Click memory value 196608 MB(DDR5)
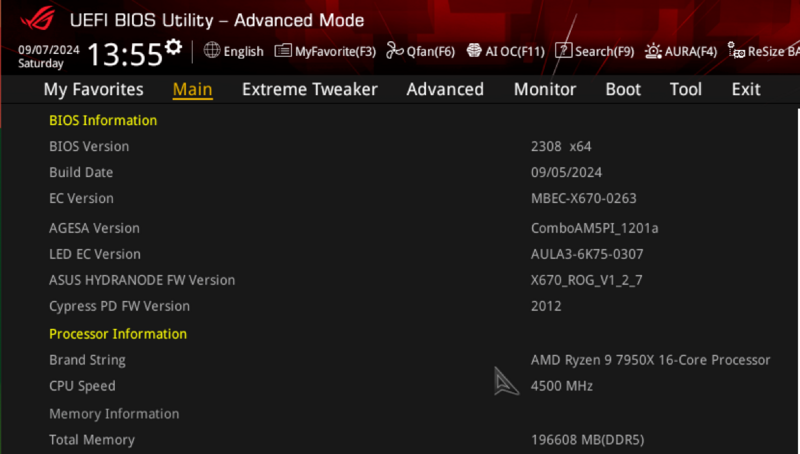Image resolution: width=800 pixels, height=454 pixels. pyautogui.click(x=588, y=440)
